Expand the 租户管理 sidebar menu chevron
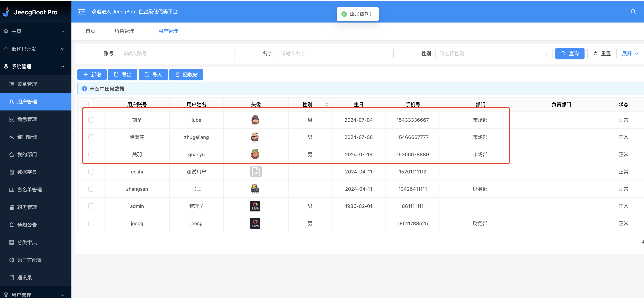The height and width of the screenshot is (298, 644). 63,295
